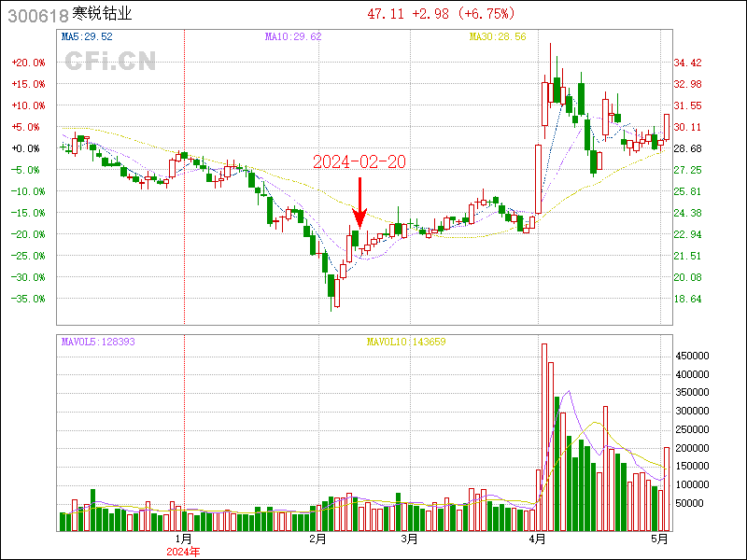Click the 450000 volume axis label
This screenshot has height=560, width=747.
pos(694,356)
